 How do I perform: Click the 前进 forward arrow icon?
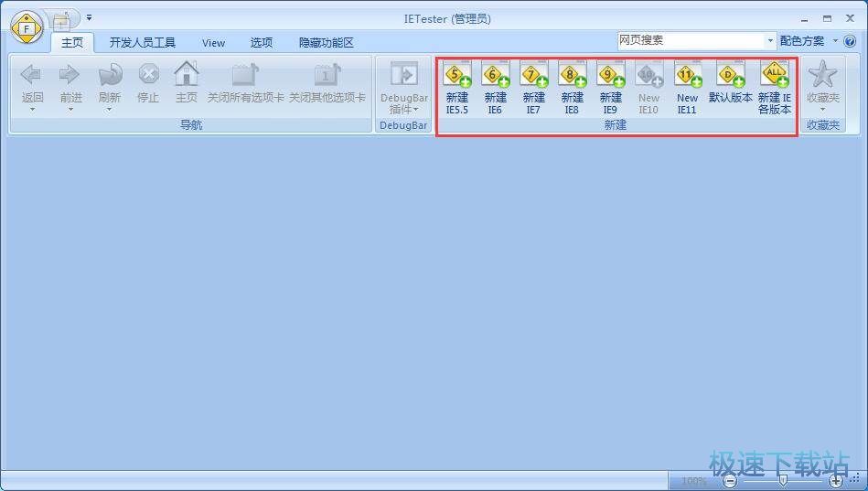pos(70,74)
